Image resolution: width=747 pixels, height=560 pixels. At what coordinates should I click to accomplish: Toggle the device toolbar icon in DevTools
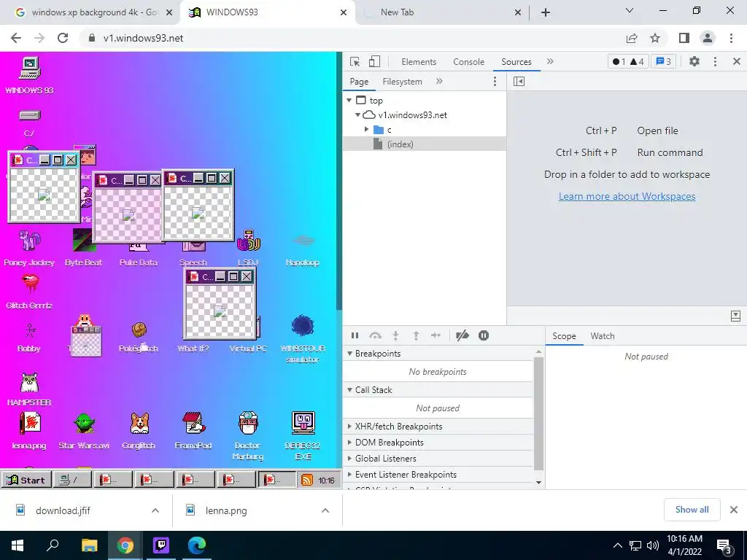click(375, 62)
